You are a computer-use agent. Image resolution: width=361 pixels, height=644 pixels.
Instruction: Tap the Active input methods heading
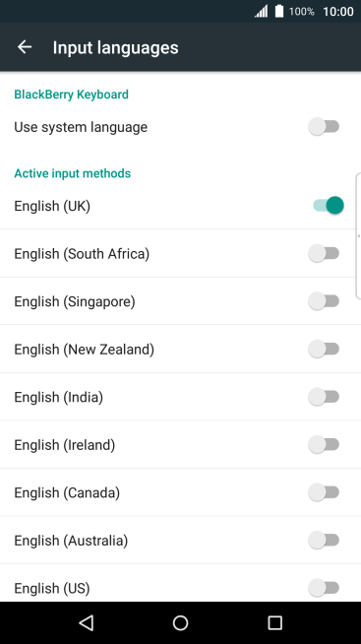point(73,173)
